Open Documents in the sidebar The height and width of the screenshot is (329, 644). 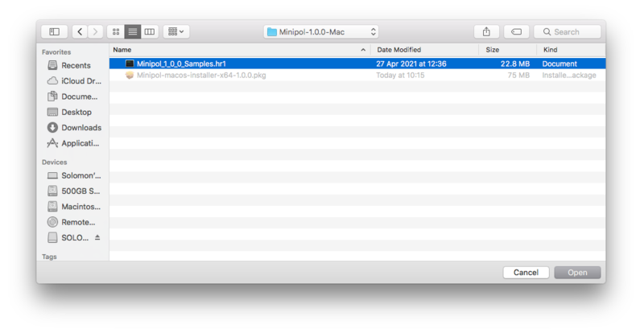pyautogui.click(x=72, y=97)
